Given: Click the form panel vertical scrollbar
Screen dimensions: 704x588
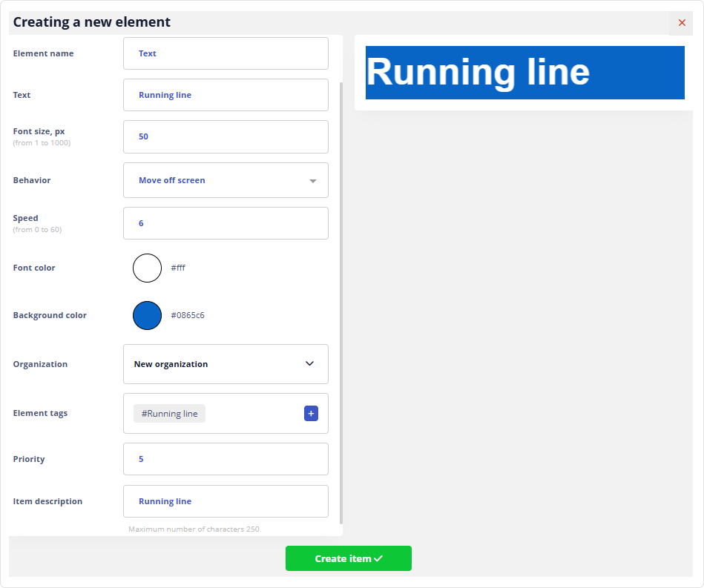Looking at the screenshot, I should tap(341, 297).
